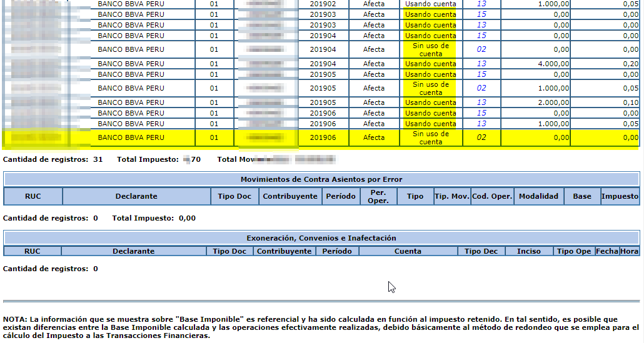Click the 'Tip. Mov.' column header

[451, 196]
